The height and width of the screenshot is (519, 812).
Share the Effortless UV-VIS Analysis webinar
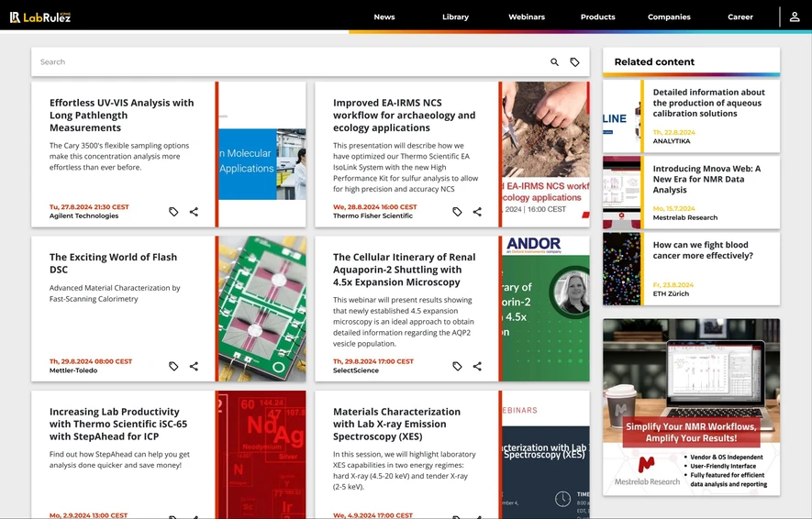pos(194,212)
